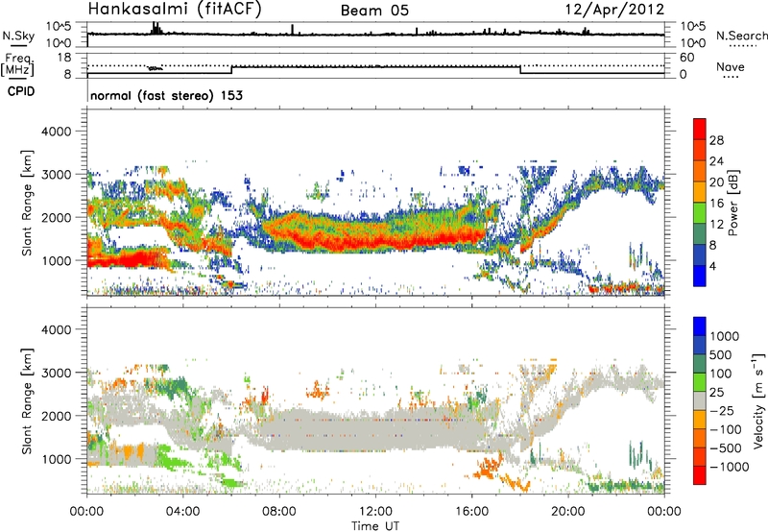768x532 pixels.
Task: Click '10^5' on the left N.Sky axis
Action: [x=59, y=27]
